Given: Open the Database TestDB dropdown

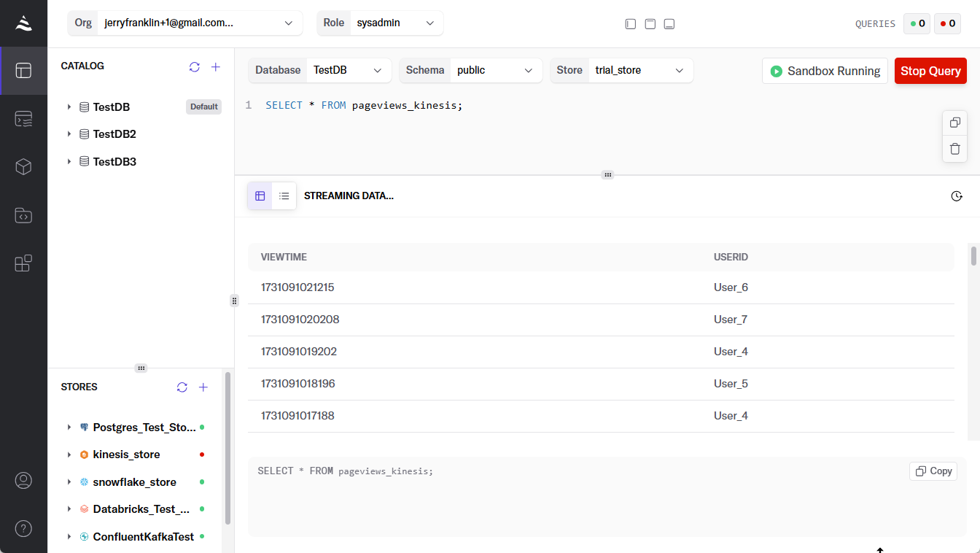Looking at the screenshot, I should tap(349, 71).
